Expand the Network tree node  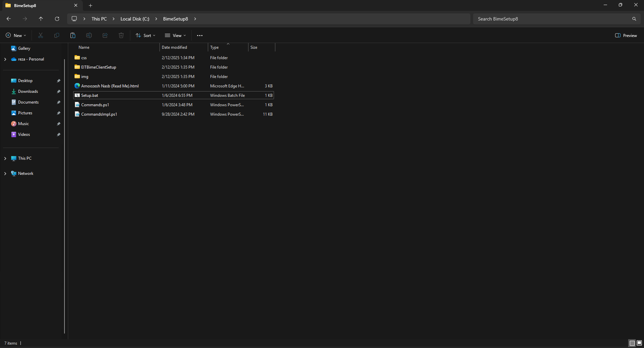point(5,173)
